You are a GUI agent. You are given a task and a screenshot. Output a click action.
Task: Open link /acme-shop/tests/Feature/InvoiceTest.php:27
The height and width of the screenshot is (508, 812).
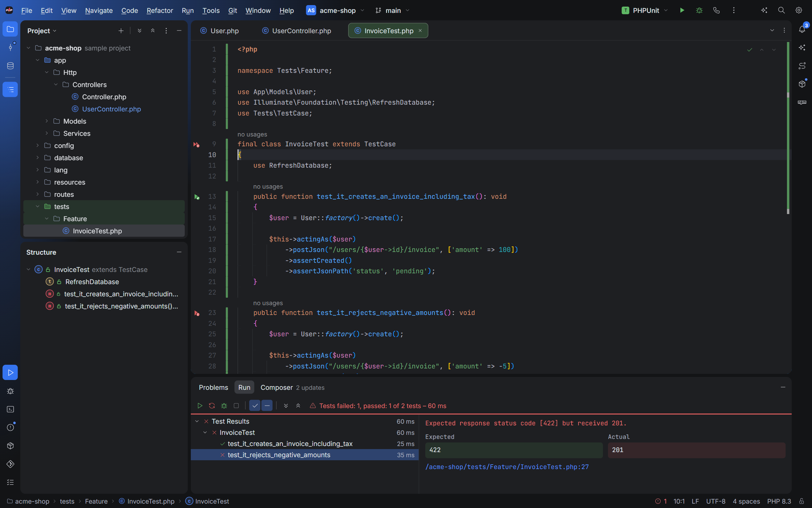pos(507,467)
